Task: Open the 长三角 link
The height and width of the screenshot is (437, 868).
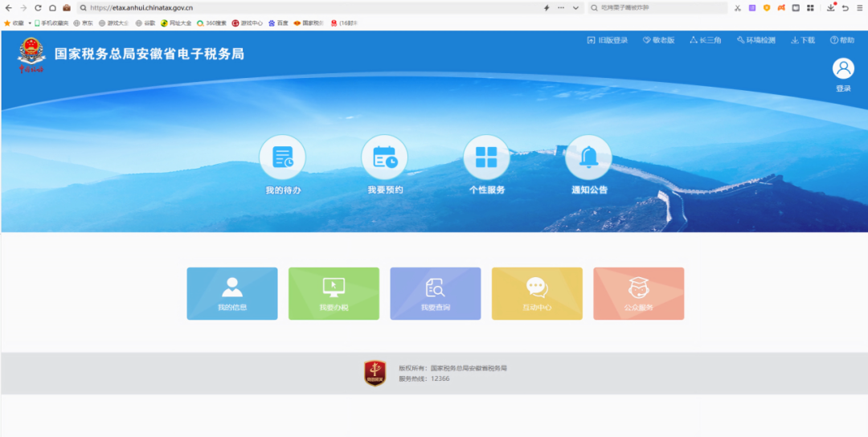Action: [x=706, y=40]
